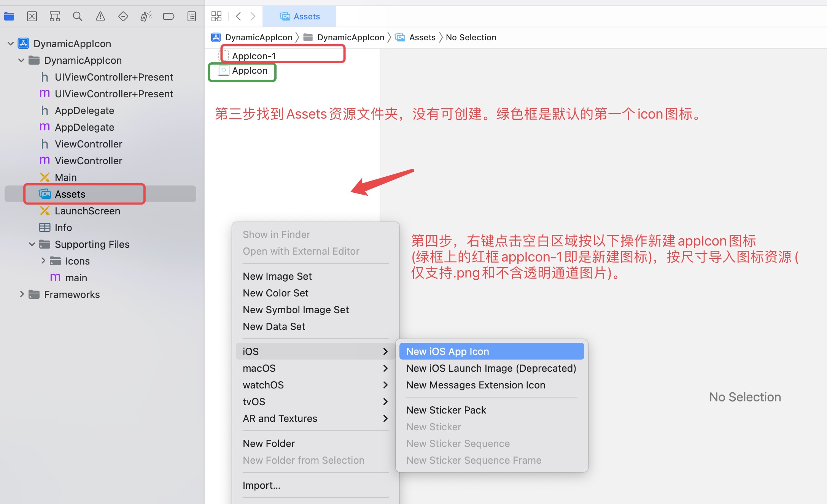
Task: Collapse the DynamicAppIcon project root
Action: tap(11, 44)
